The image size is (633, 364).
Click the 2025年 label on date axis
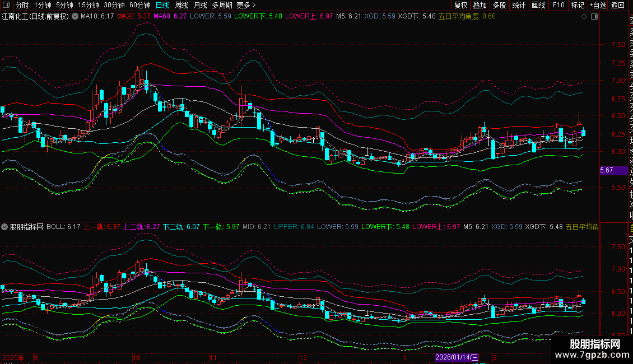pyautogui.click(x=13, y=357)
